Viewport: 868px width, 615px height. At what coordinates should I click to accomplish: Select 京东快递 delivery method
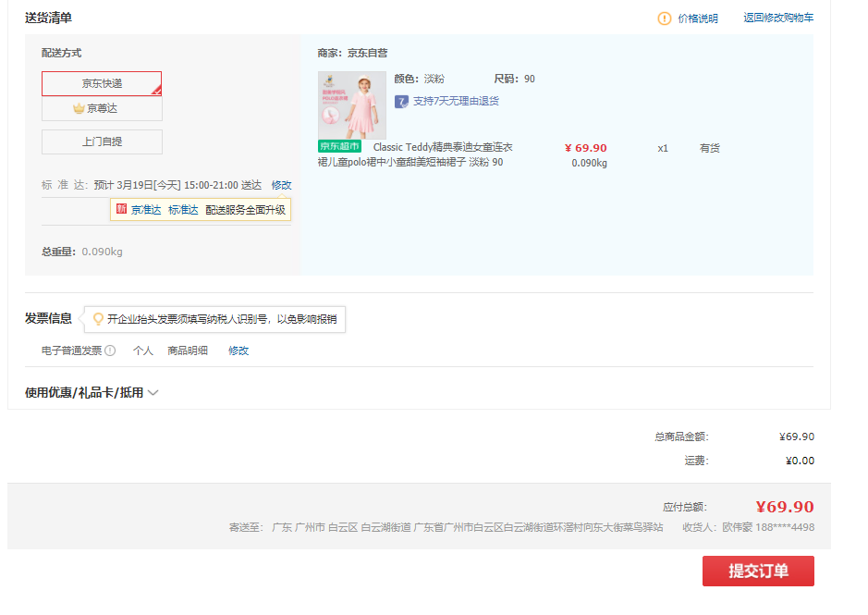point(102,83)
